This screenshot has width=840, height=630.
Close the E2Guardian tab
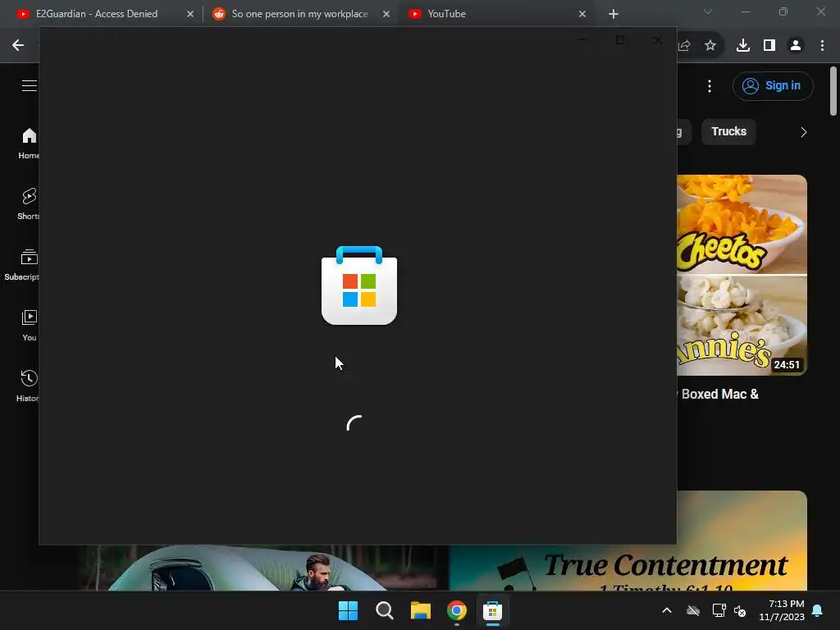(x=190, y=14)
